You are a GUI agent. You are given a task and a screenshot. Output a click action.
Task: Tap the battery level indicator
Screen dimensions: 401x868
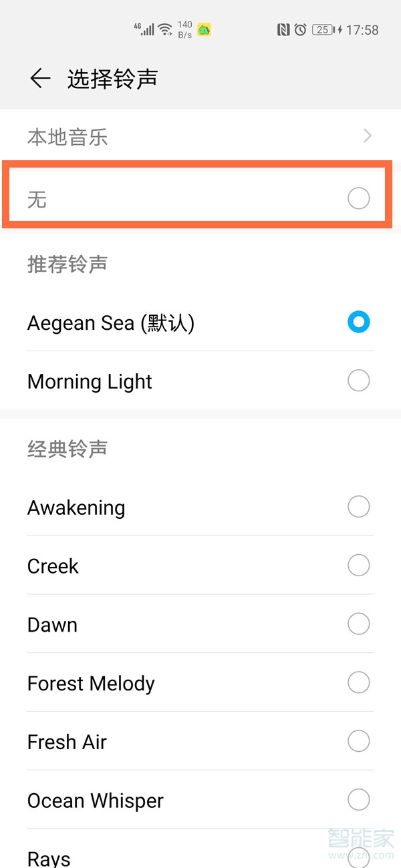pos(323,29)
